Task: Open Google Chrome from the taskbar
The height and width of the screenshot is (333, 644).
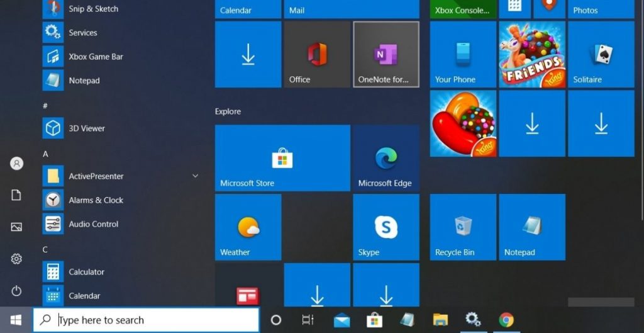Action: (x=506, y=320)
